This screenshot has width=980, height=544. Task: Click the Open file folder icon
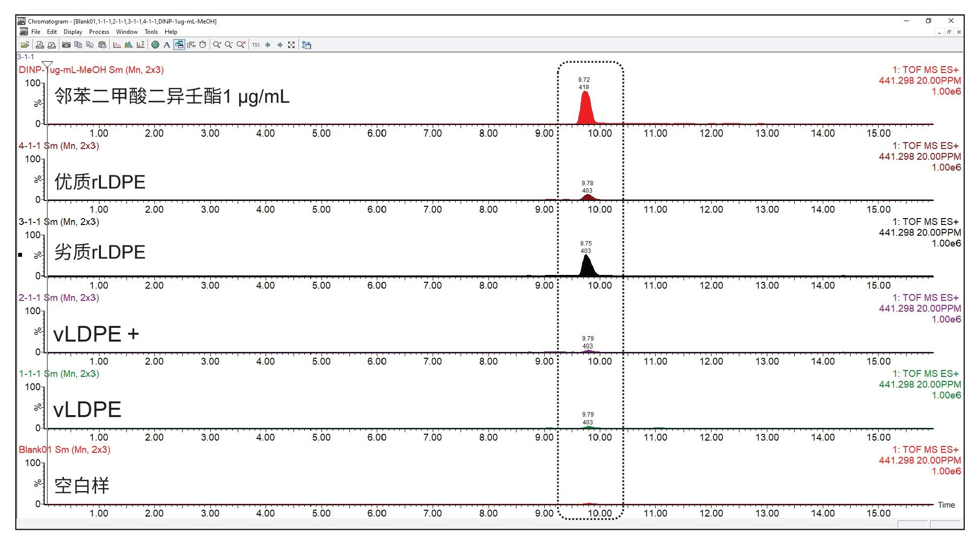(x=25, y=45)
